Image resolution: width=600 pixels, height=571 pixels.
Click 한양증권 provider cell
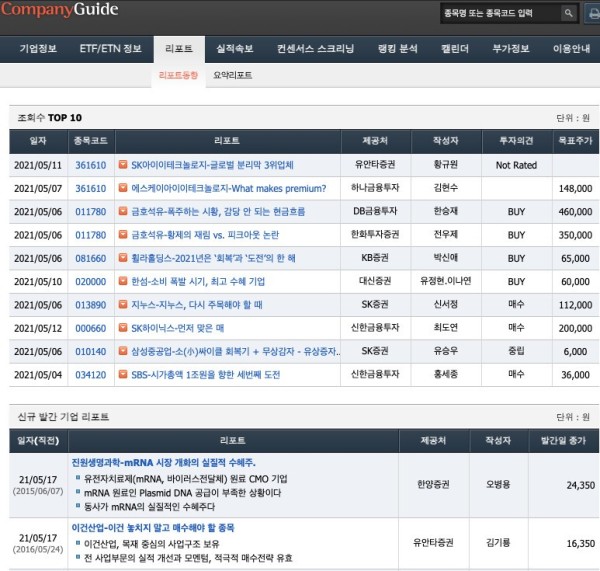point(433,485)
